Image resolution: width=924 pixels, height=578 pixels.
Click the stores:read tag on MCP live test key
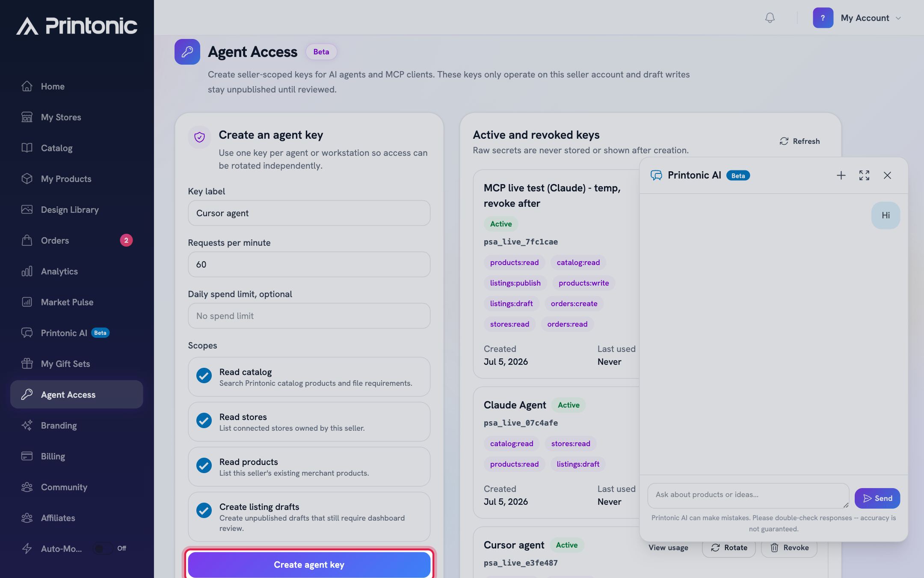click(509, 324)
